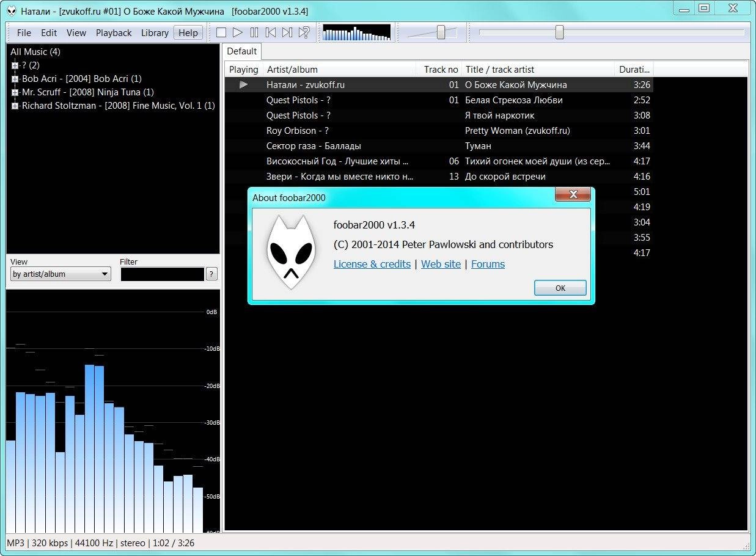This screenshot has width=756, height=556.
Task: Click 'Roy Orbison - ?' artist cell
Action: pos(298,131)
